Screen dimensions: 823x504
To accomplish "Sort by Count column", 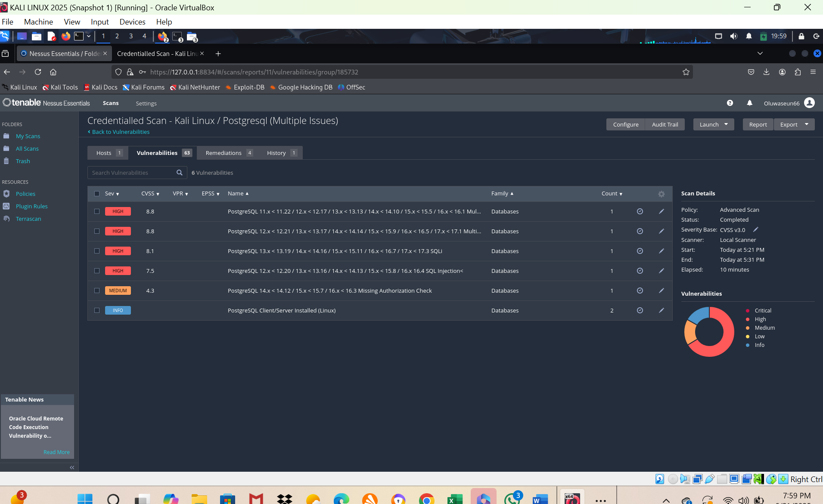I will 612,194.
